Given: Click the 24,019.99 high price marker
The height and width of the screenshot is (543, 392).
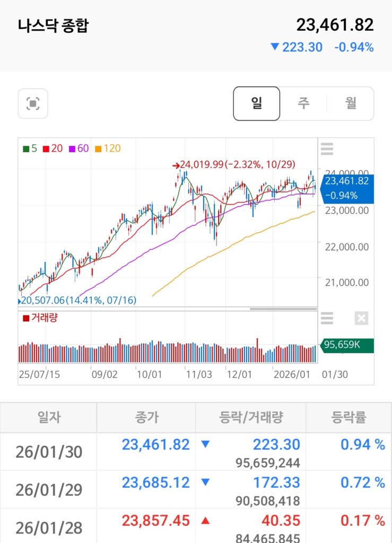Looking at the screenshot, I should tap(236, 164).
